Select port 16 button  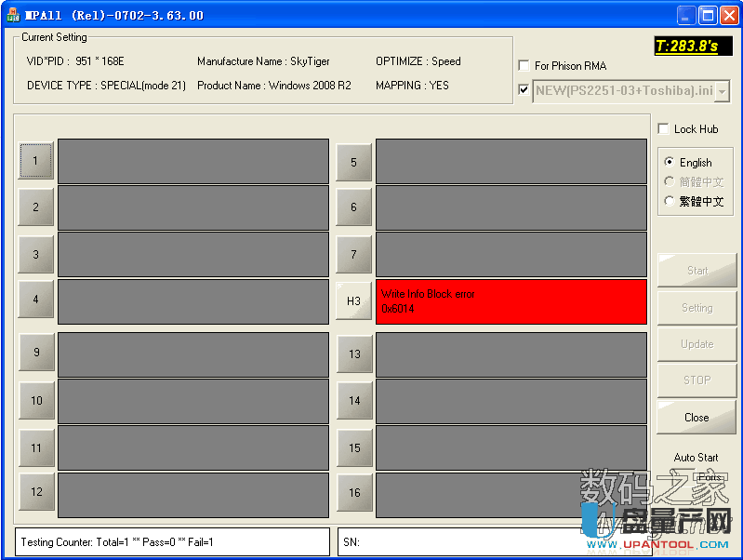(x=353, y=493)
